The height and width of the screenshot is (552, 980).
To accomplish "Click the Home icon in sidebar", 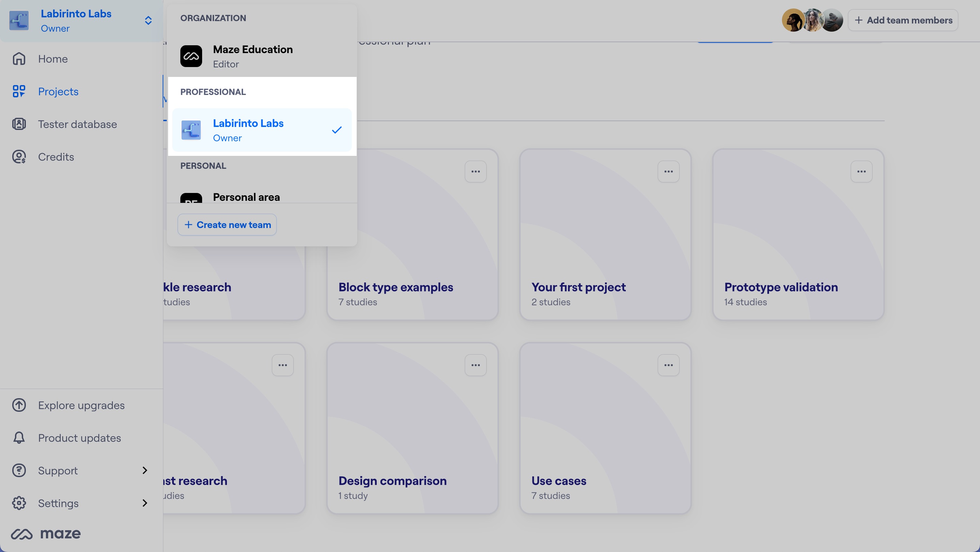I will click(x=19, y=59).
